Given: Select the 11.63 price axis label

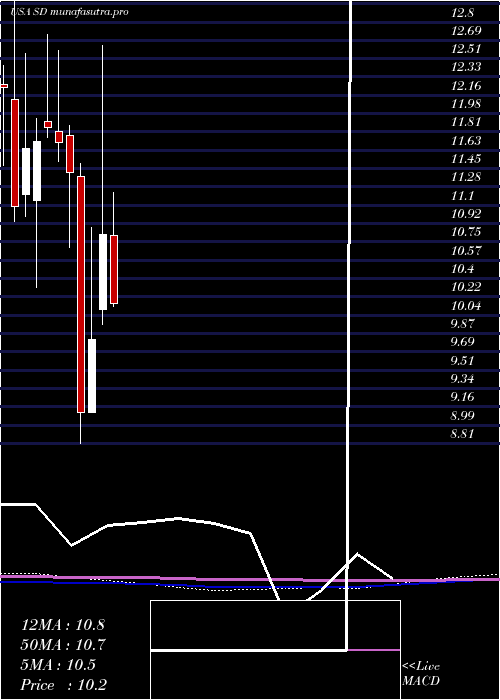Looking at the screenshot, I should coord(466,141).
